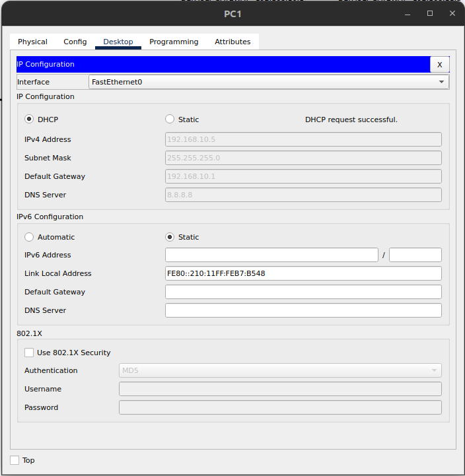This screenshot has height=476, width=465.
Task: Click the Subnet Mask field
Action: click(303, 158)
